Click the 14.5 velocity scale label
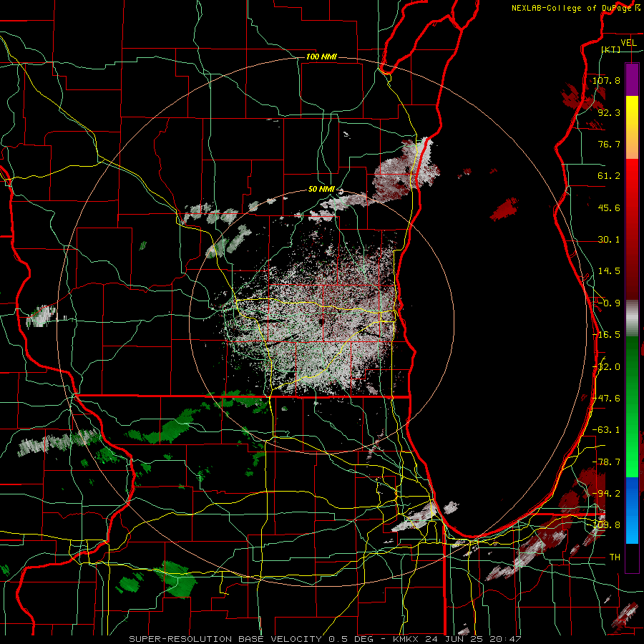This screenshot has height=644, width=644. tap(609, 271)
